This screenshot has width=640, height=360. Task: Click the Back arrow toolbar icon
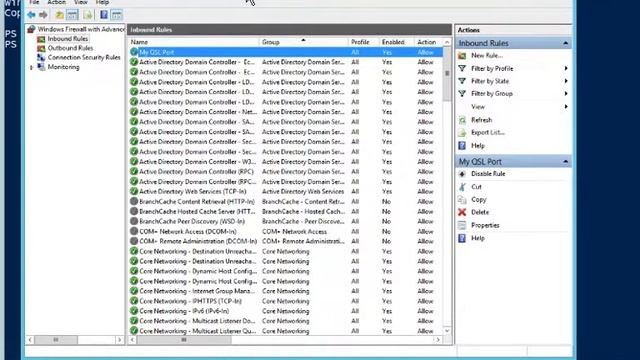click(31, 15)
